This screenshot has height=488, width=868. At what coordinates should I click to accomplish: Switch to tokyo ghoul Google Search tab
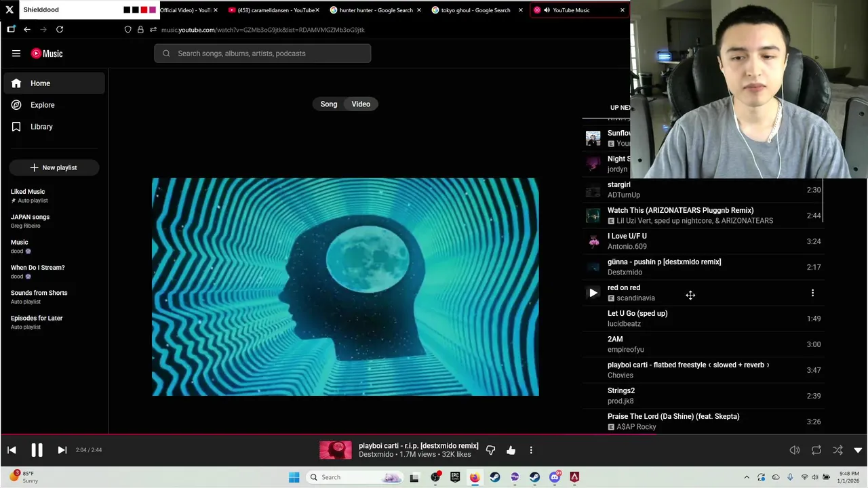click(x=475, y=10)
